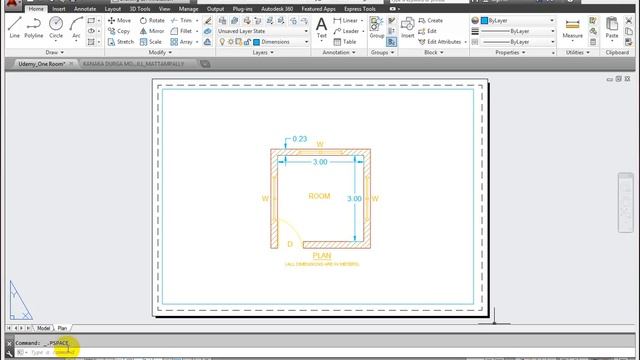Select the Line draw tool

coord(14,28)
